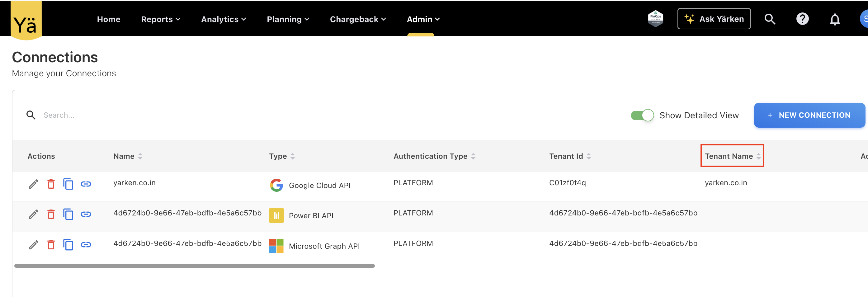
Task: Click the New Connection button
Action: (809, 115)
